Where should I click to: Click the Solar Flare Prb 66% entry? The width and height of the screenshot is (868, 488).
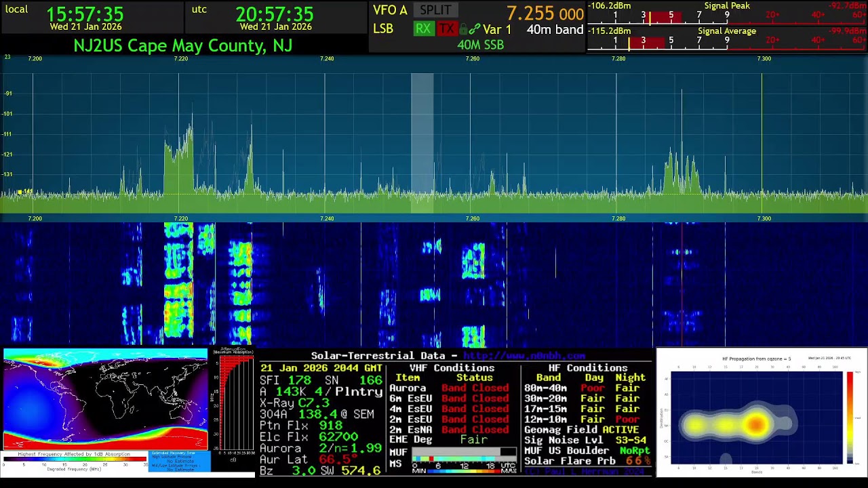tap(587, 462)
